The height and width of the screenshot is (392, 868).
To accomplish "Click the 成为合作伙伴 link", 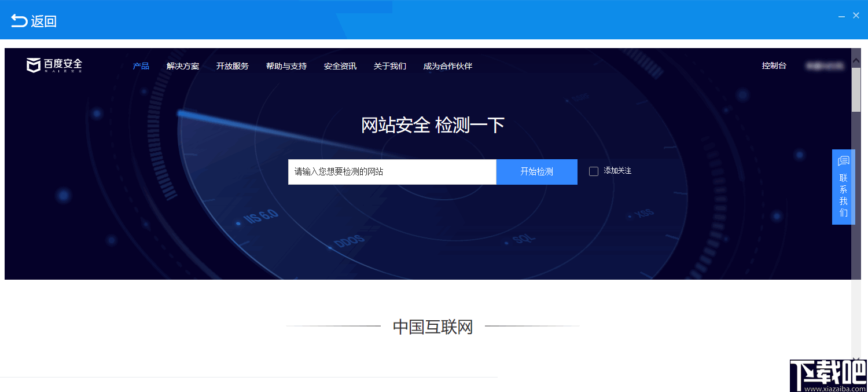I will click(448, 66).
